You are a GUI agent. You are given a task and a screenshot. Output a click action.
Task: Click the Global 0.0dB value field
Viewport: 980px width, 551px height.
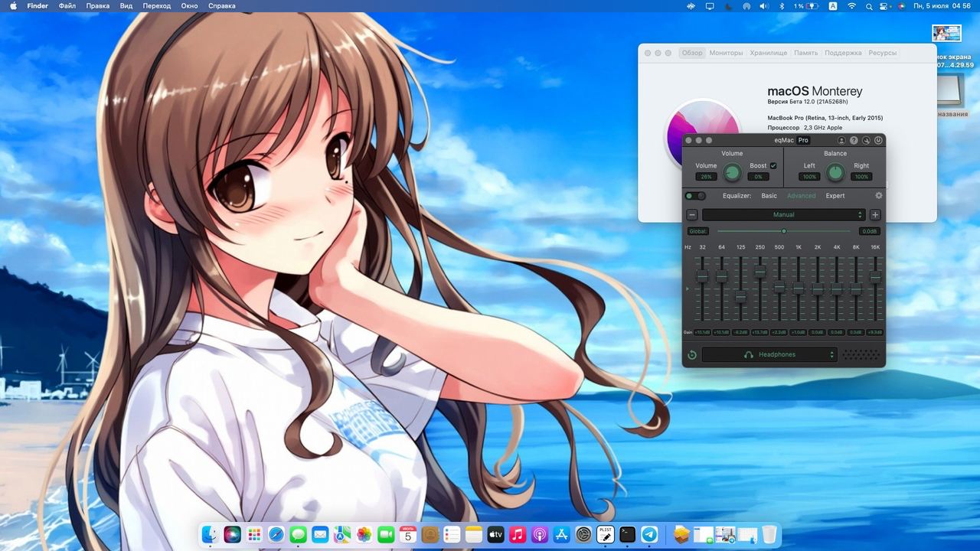click(x=869, y=231)
